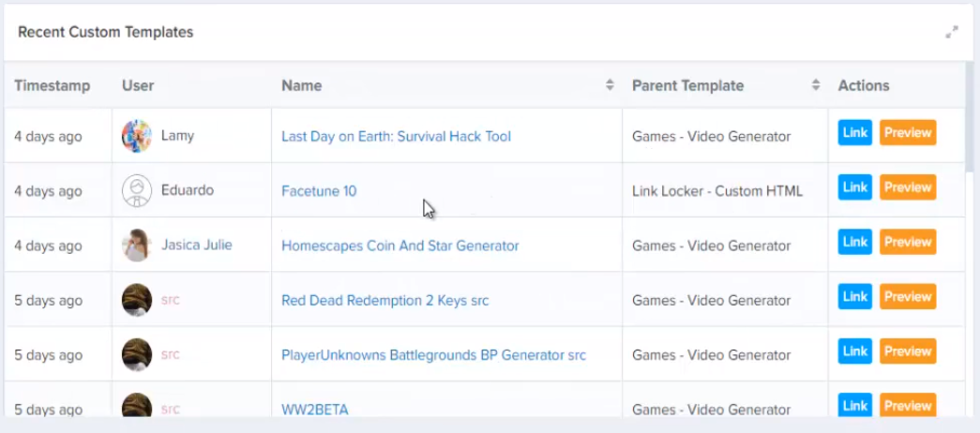This screenshot has width=980, height=433.
Task: Click Link button for Red Dead Redemption row
Action: coord(855,297)
